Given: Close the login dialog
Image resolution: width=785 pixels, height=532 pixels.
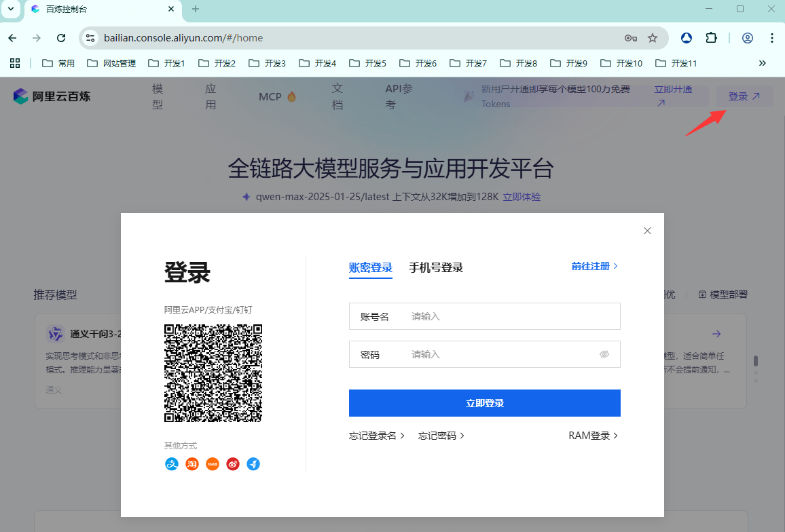Looking at the screenshot, I should click(647, 231).
